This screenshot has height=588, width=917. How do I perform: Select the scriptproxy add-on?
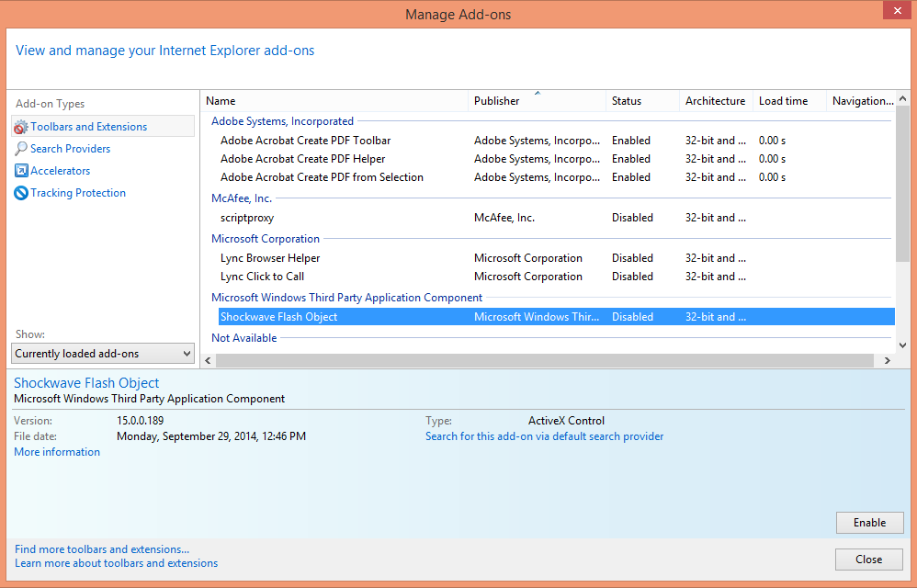point(556,218)
